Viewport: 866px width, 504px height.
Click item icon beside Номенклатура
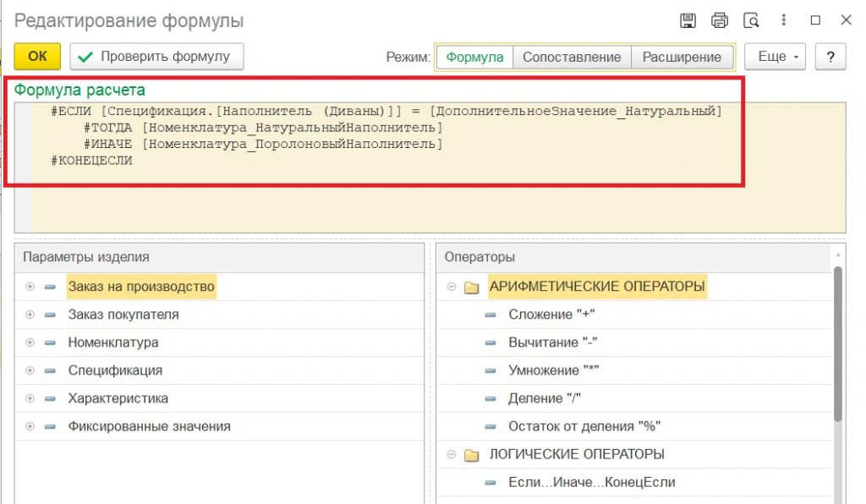50,342
